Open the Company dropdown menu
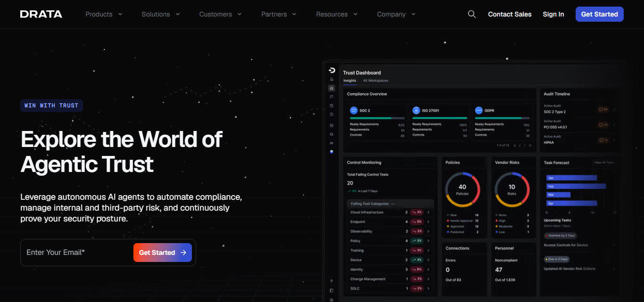The width and height of the screenshot is (644, 302). point(396,14)
